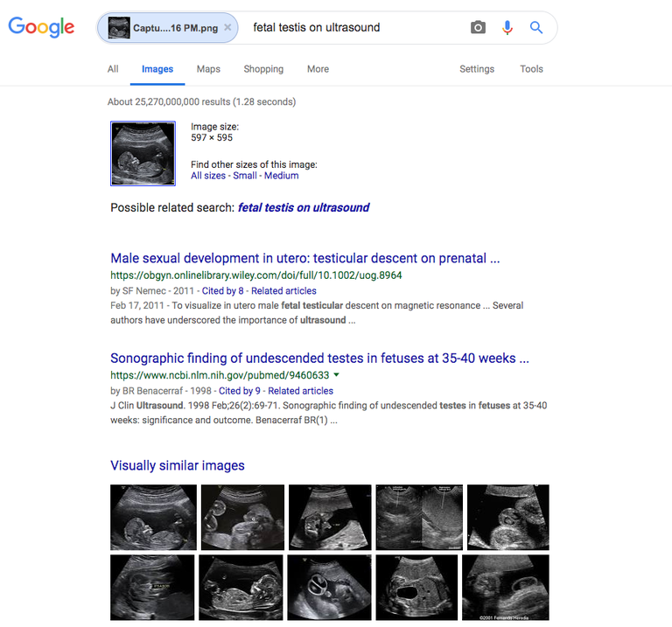Open the Tools options
This screenshot has height=627, width=672.
[531, 69]
